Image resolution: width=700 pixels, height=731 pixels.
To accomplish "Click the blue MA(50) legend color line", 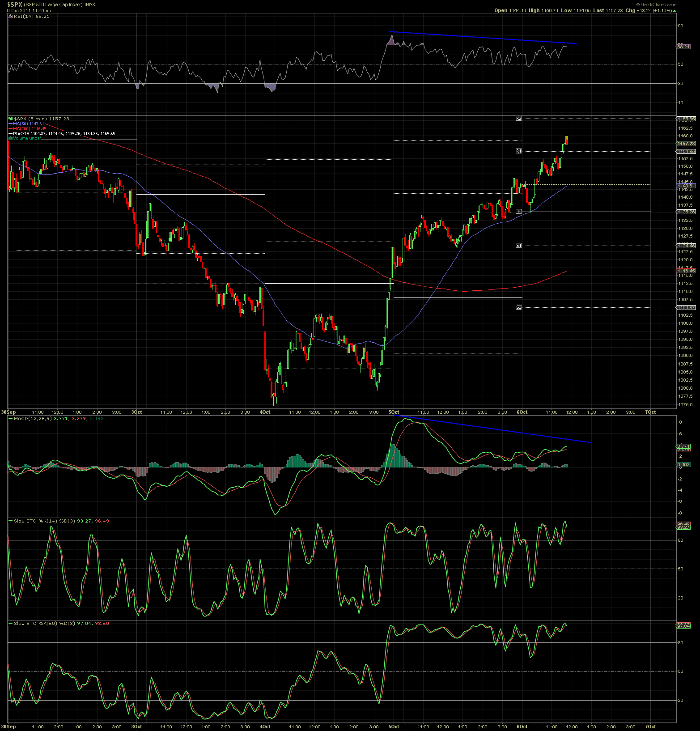I will (10, 124).
